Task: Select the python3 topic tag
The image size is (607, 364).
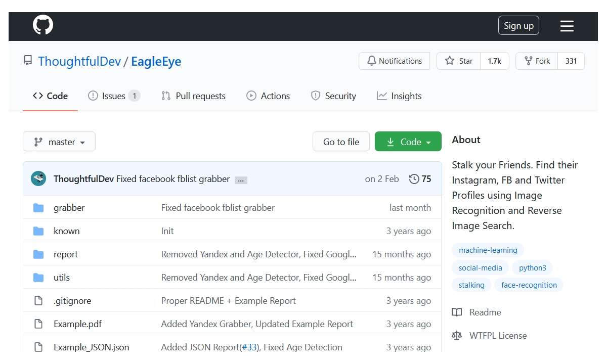Action: click(x=533, y=268)
